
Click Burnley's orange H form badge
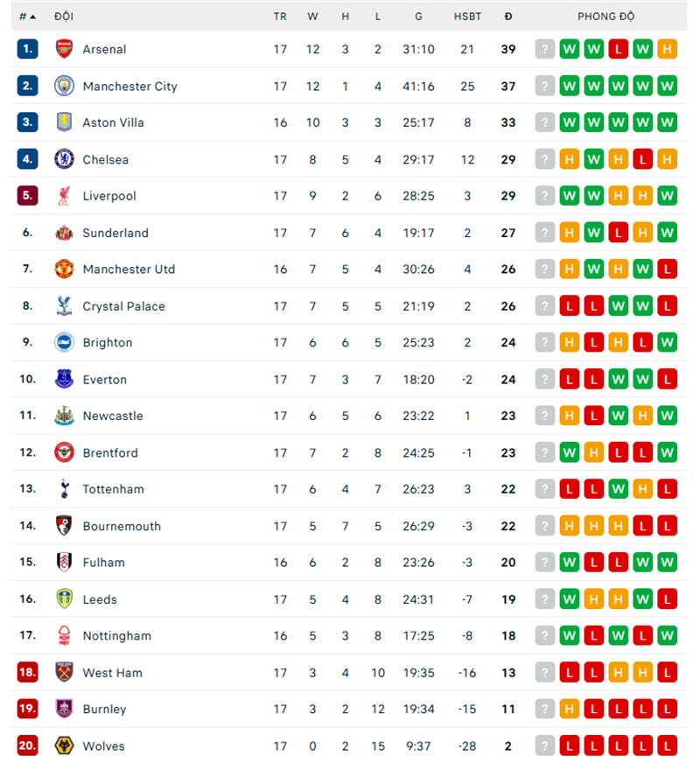[570, 710]
